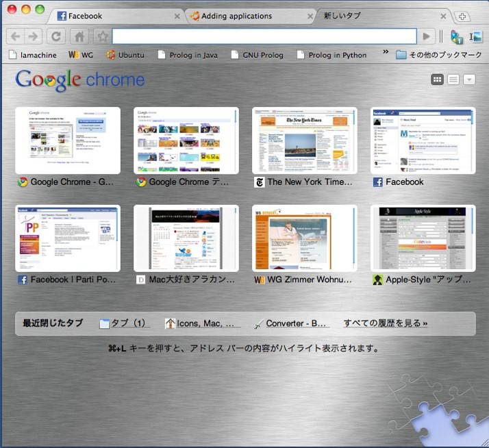
Task: Expand the hidden bookmarks chevron
Action: tap(386, 52)
